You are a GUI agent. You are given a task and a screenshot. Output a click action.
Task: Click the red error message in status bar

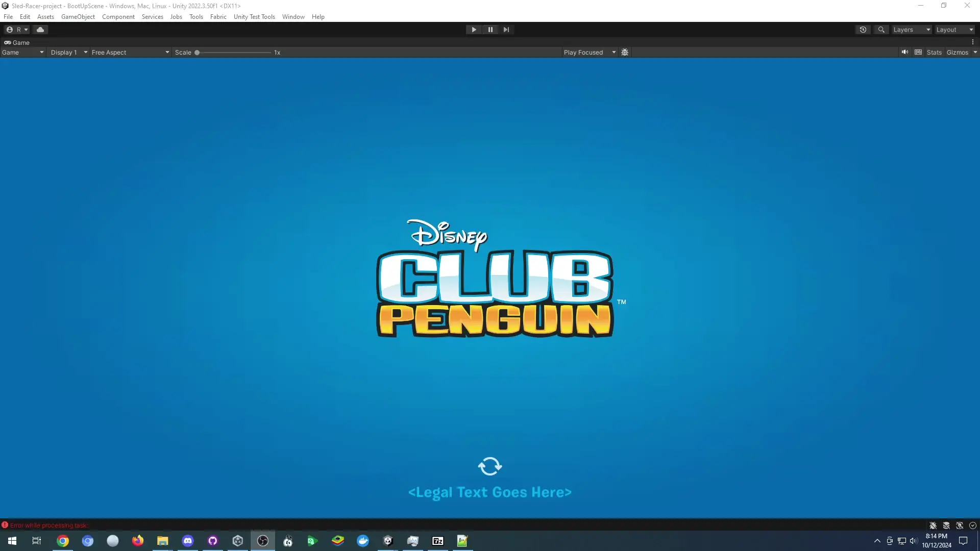point(48,525)
